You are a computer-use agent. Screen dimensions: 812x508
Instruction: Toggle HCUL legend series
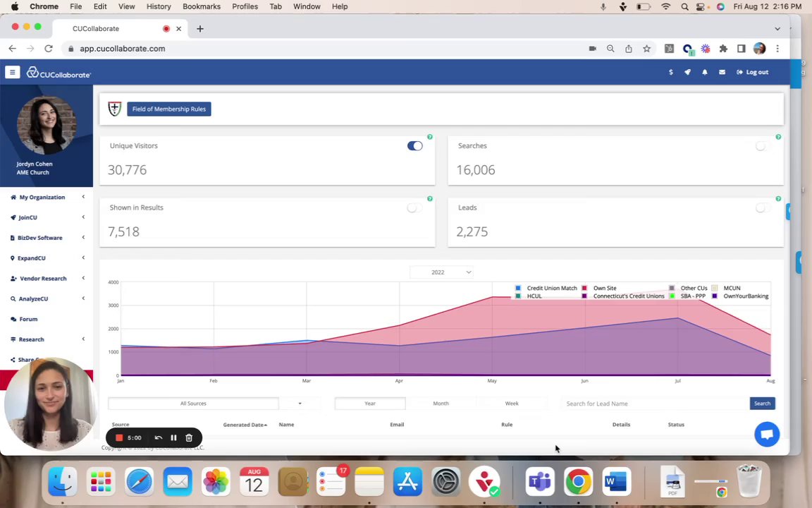click(528, 296)
